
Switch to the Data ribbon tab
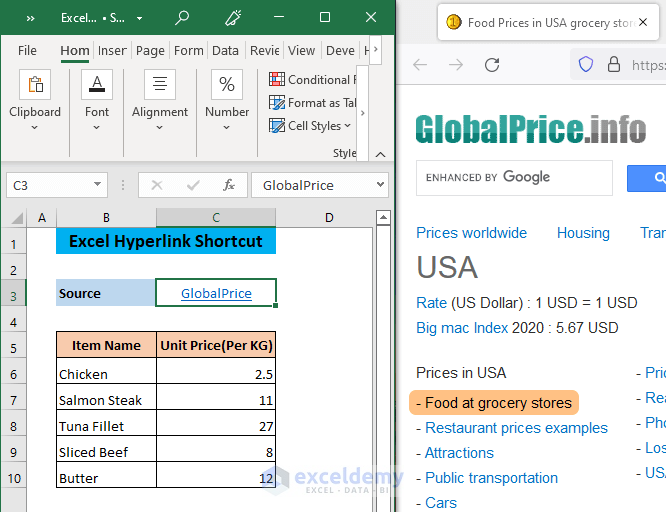coord(225,51)
